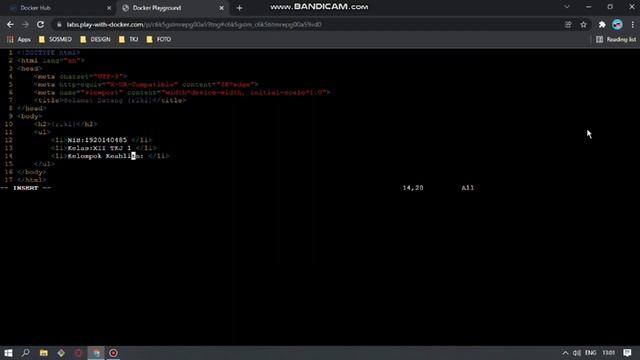Screen dimensions: 640x360
Task: Click the NIS:1920140485 line in editor
Action: coord(101,140)
